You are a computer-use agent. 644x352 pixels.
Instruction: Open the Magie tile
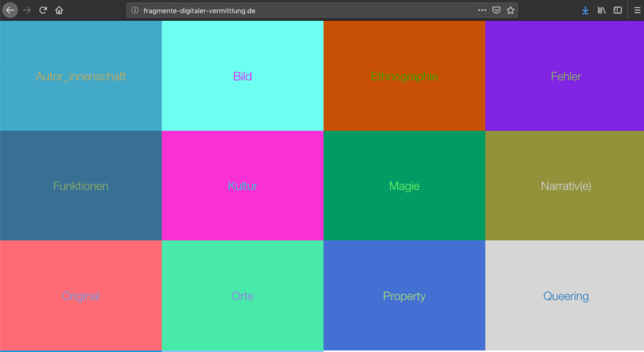[404, 186]
